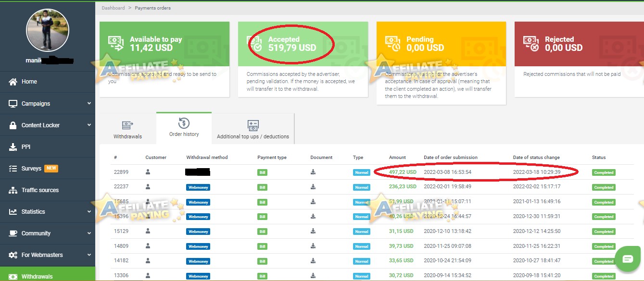
Task: Download the document for order 22899
Action: pos(313,172)
